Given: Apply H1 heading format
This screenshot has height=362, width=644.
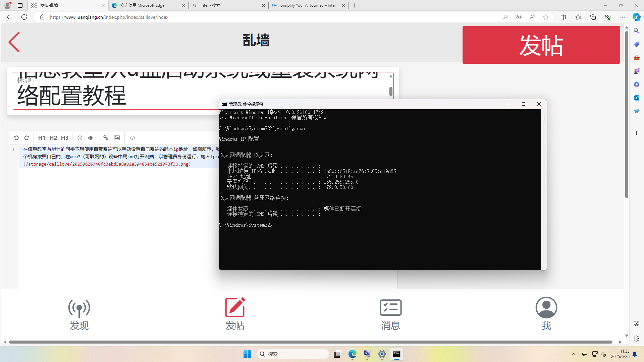Looking at the screenshot, I should click(42, 138).
